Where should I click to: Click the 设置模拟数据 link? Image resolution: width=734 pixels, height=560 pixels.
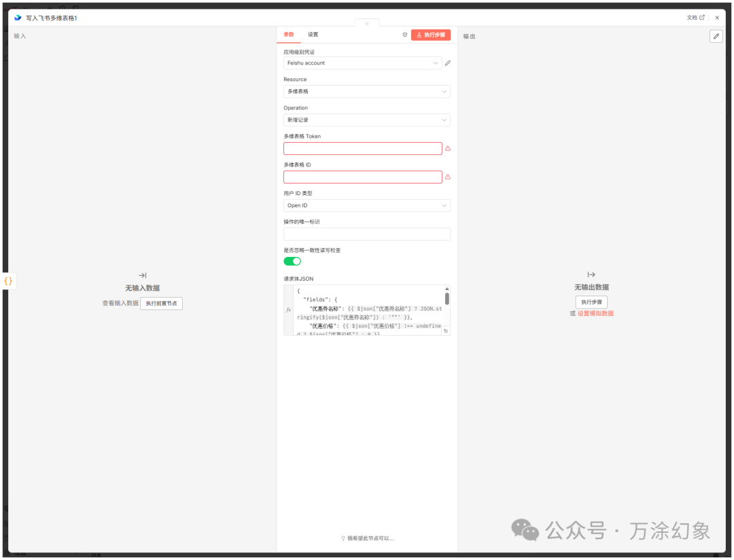pos(595,314)
